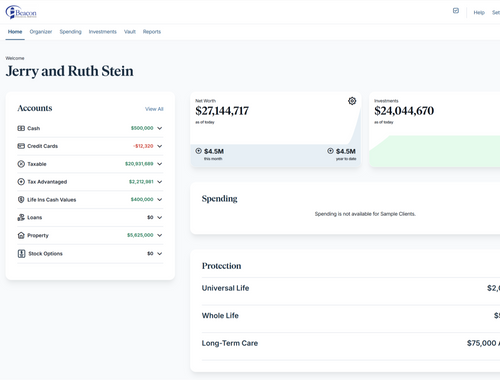Image resolution: width=500 pixels, height=380 pixels.
Task: Select the Home tab
Action: pos(15,32)
